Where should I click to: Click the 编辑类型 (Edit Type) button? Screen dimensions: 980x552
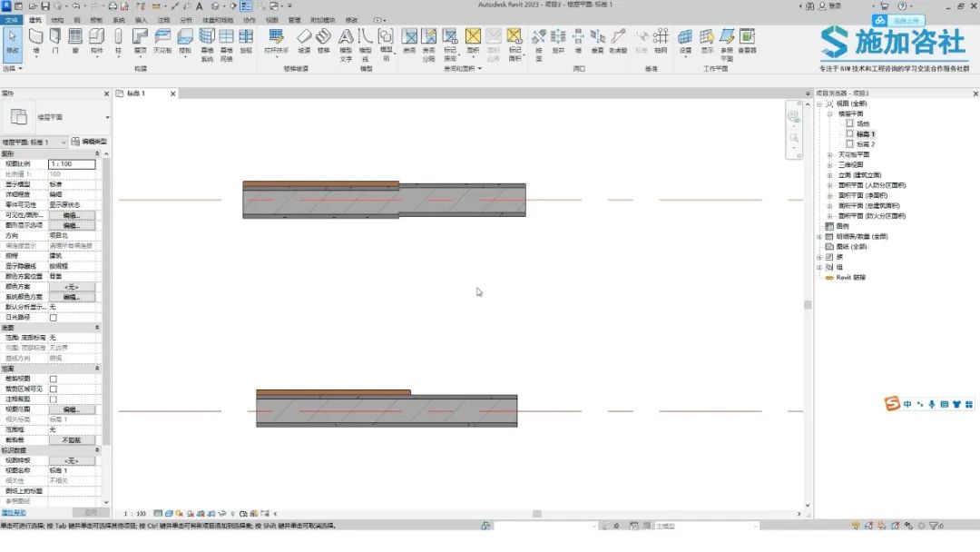pyautogui.click(x=89, y=142)
